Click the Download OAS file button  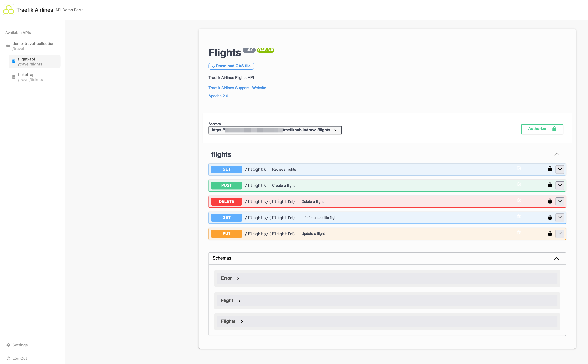coord(231,66)
